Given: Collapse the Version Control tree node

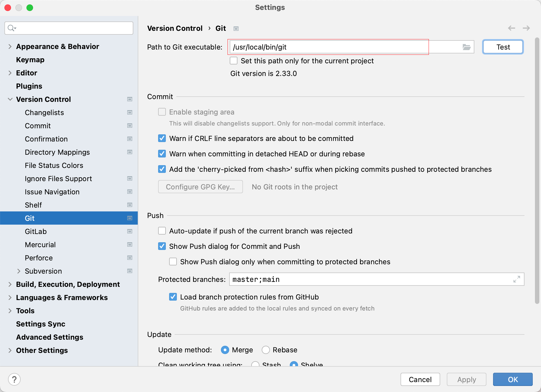Looking at the screenshot, I should coord(10,99).
